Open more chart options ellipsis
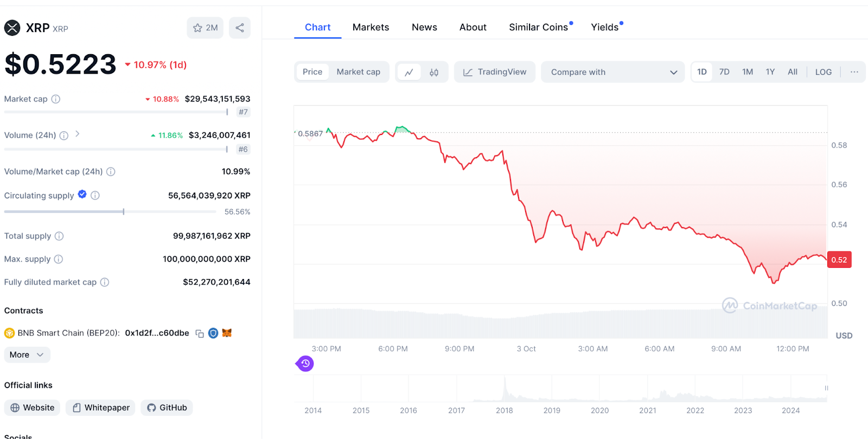 [x=854, y=72]
